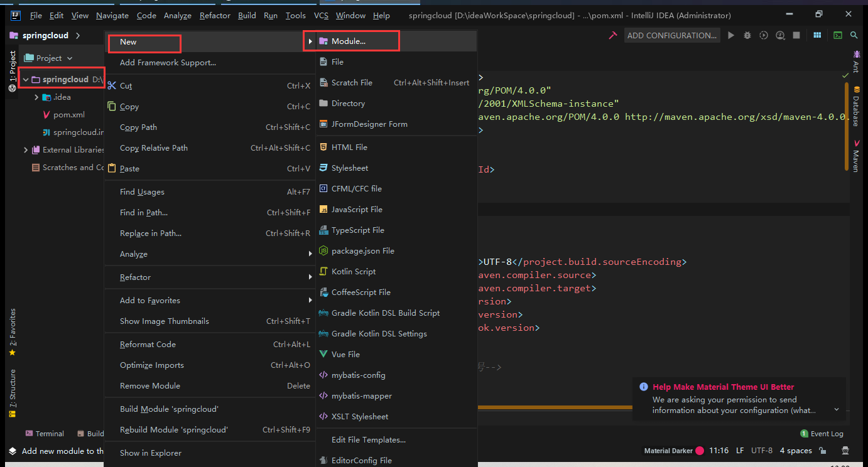Click the Vue File icon in submenu
Image resolution: width=868 pixels, height=467 pixels.
pos(323,354)
